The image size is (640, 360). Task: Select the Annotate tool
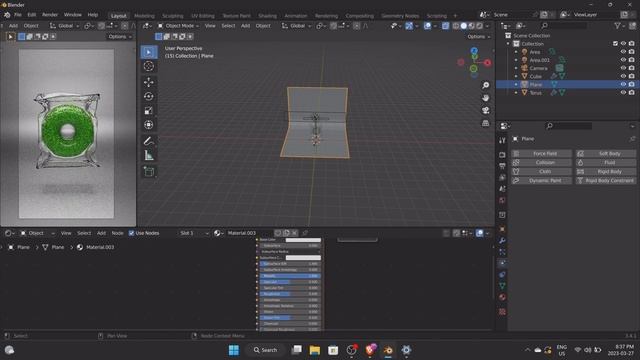point(149,141)
